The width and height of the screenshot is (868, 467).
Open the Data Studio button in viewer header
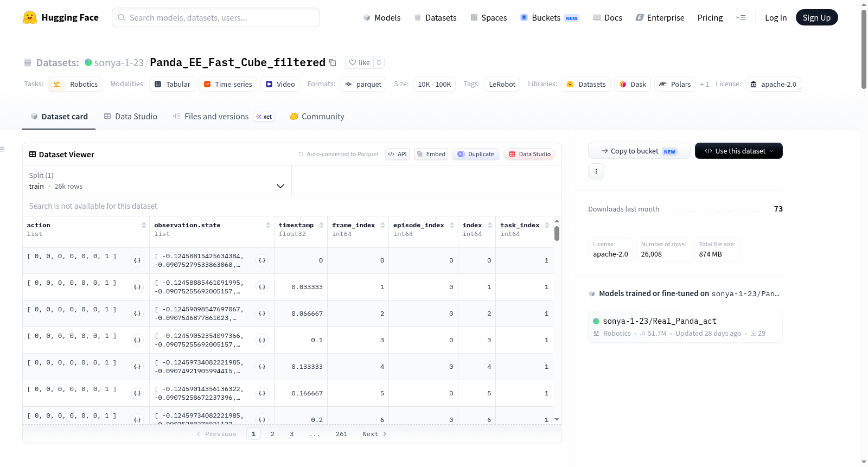click(x=529, y=154)
